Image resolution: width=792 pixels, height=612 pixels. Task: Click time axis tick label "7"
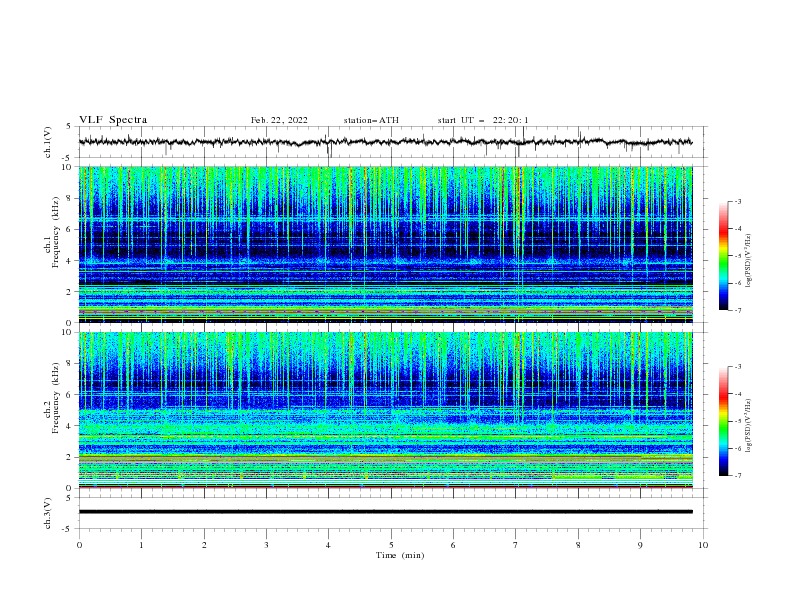(x=516, y=545)
